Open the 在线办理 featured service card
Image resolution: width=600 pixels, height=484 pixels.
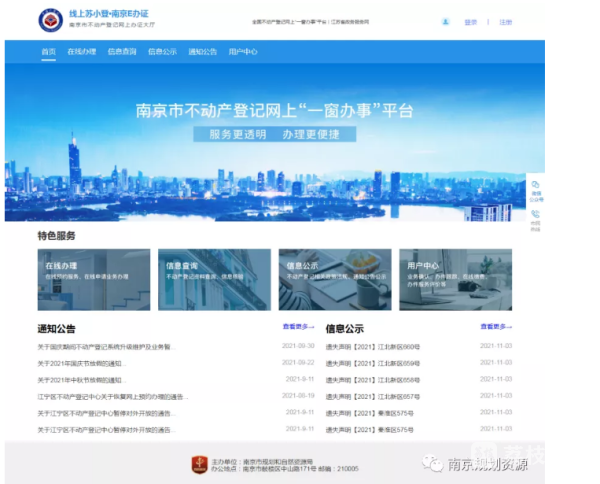(94, 279)
